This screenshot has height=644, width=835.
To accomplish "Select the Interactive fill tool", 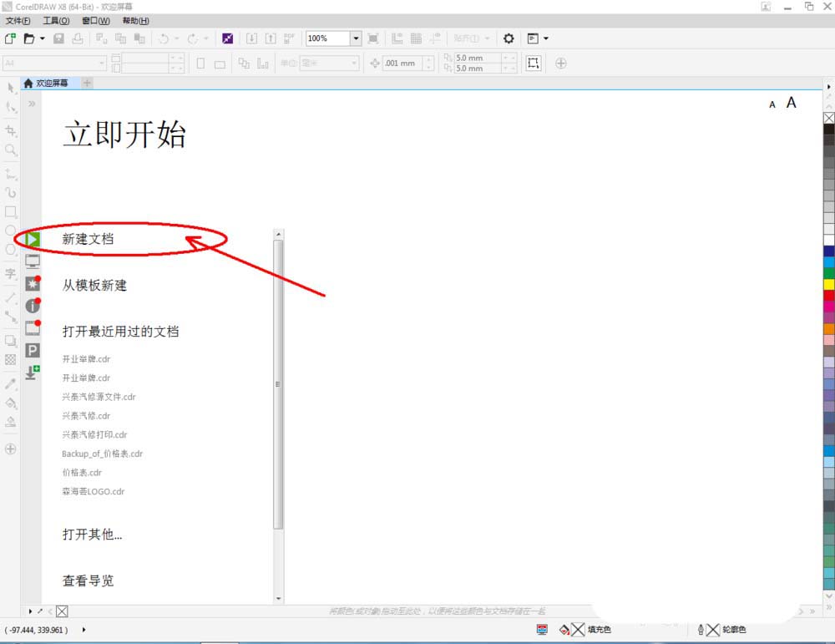I will [10, 403].
